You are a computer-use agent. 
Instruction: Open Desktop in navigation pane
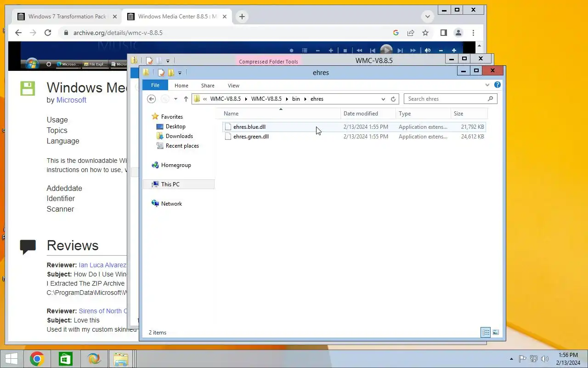pos(175,126)
